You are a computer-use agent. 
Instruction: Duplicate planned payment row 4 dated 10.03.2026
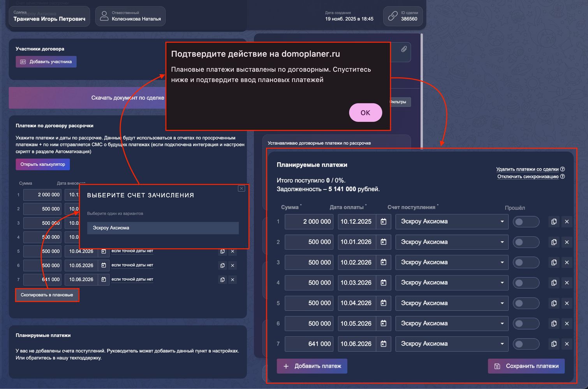click(554, 283)
